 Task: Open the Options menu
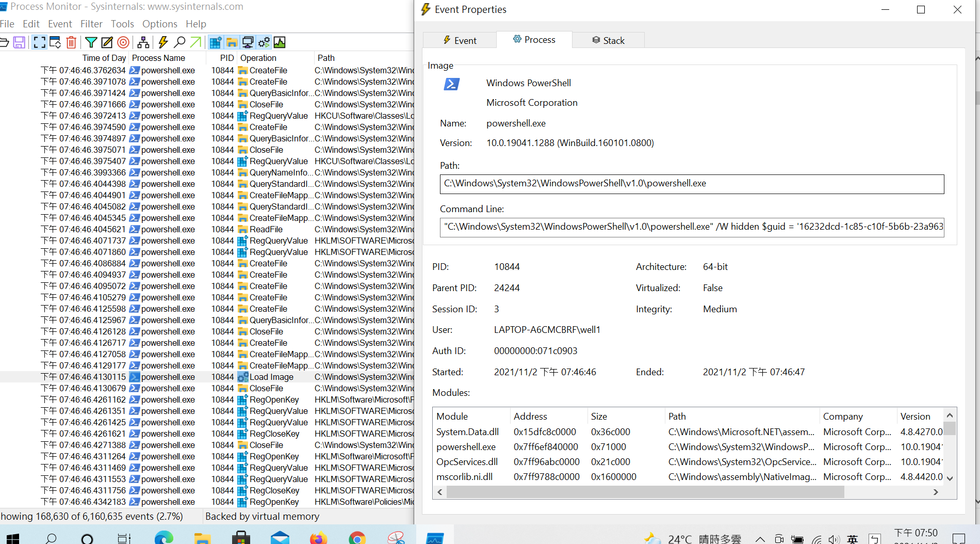click(160, 24)
